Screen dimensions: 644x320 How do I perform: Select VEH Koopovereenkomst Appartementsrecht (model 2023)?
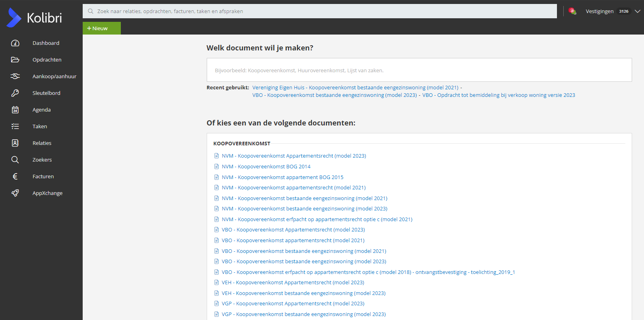(x=293, y=282)
